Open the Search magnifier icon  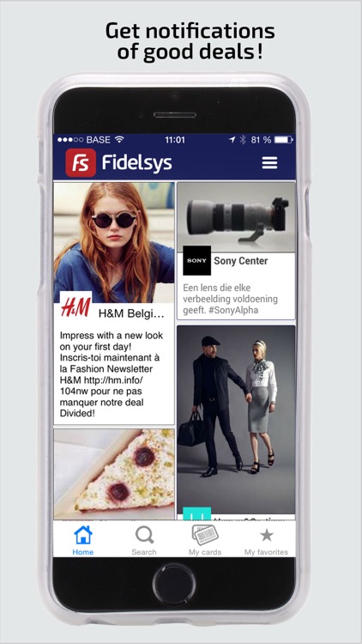(x=144, y=535)
